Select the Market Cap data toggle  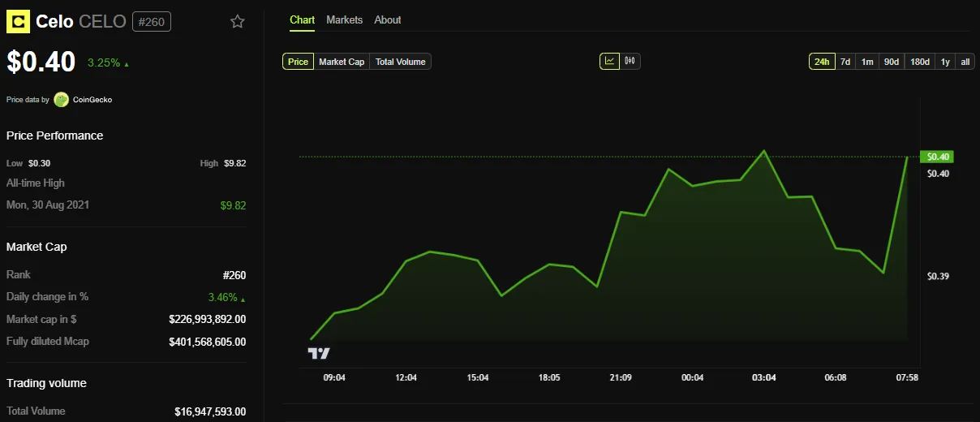[x=342, y=62]
